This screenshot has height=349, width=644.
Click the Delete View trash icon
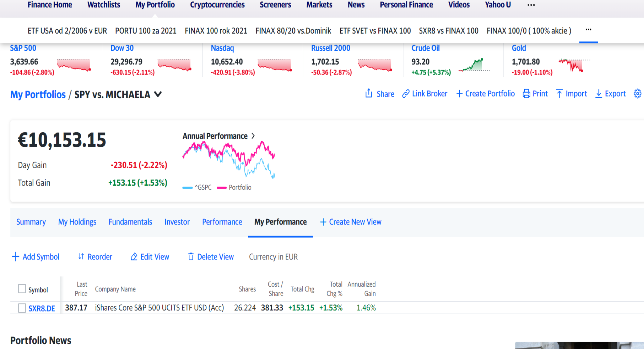click(191, 257)
